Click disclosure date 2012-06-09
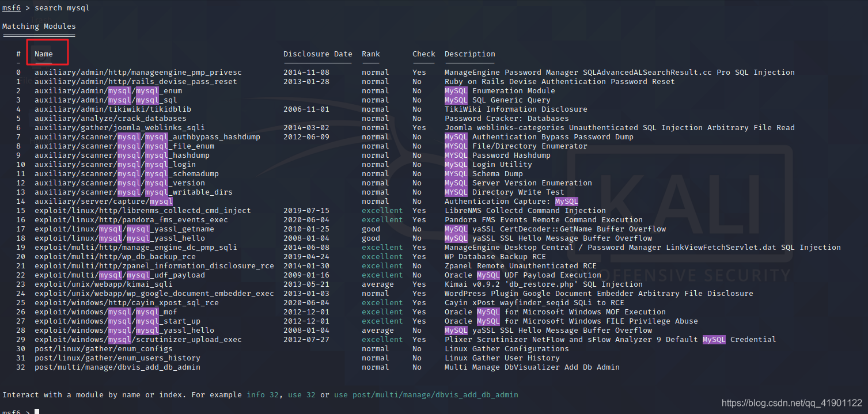This screenshot has width=868, height=414. pos(306,137)
